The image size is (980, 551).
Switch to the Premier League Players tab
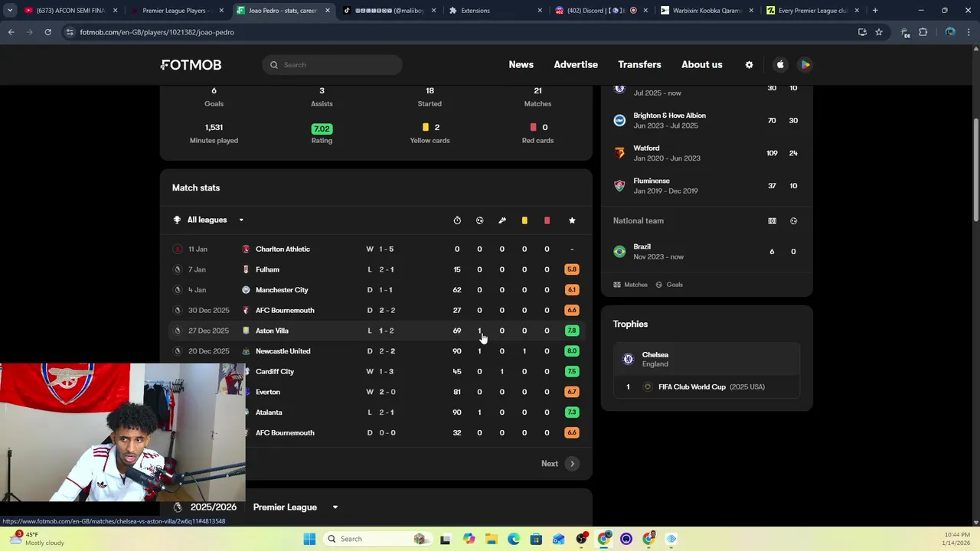click(177, 11)
